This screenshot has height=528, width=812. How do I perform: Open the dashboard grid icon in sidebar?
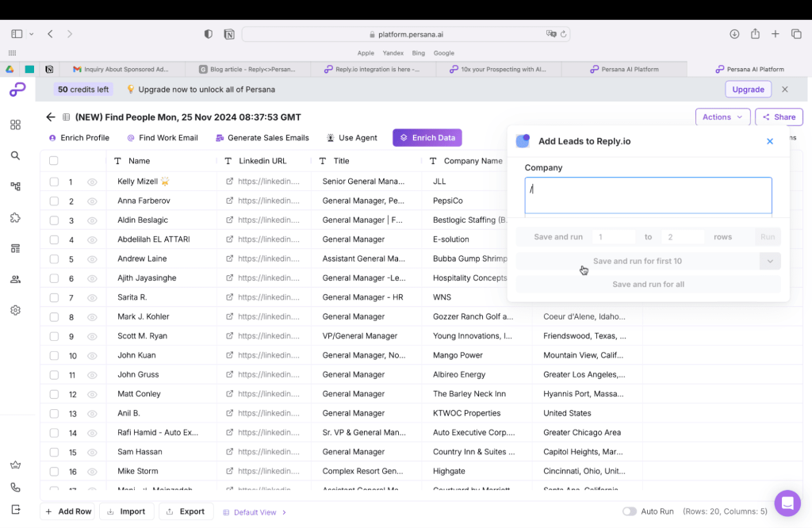click(x=16, y=124)
